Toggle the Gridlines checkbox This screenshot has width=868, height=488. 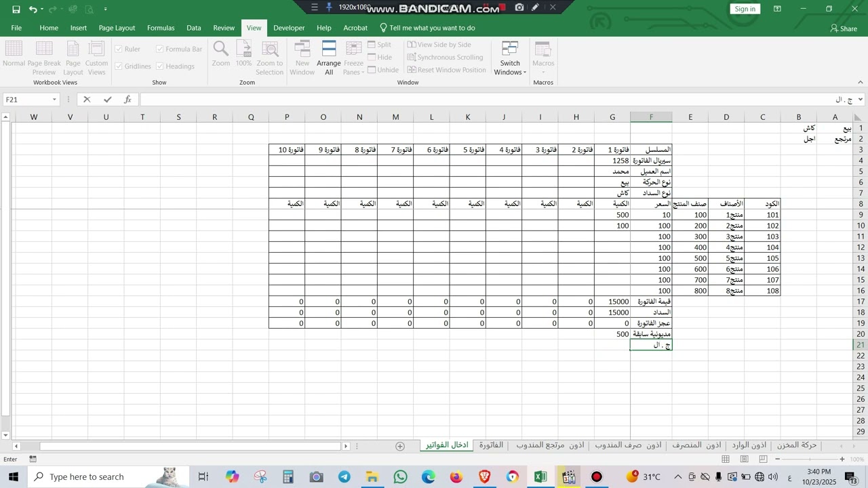tap(119, 66)
